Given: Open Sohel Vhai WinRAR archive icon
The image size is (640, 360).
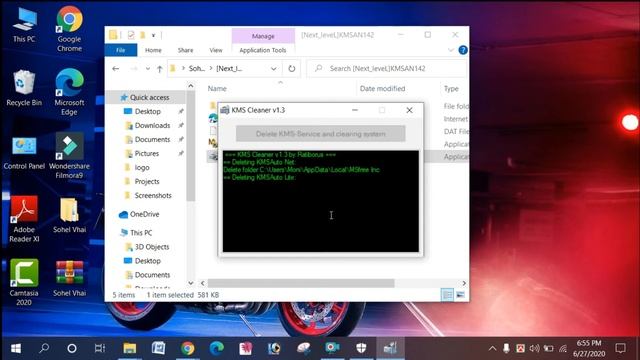Looking at the screenshot, I should (69, 278).
